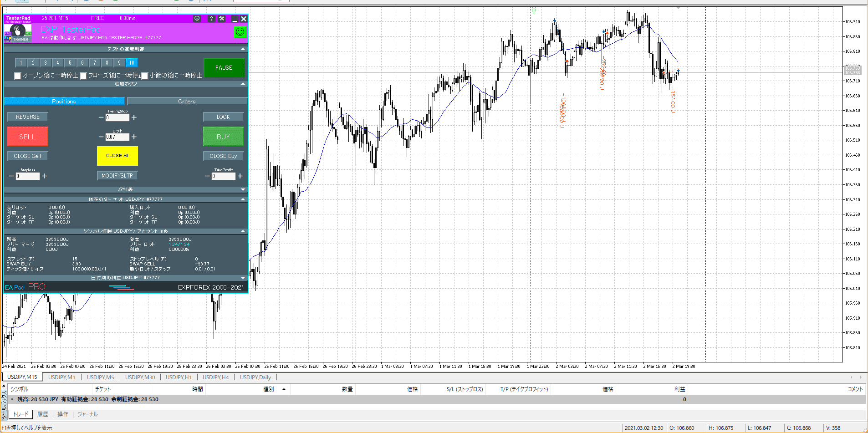Decrease TrailingStop with minus icon
The width and height of the screenshot is (868, 433).
101,117
